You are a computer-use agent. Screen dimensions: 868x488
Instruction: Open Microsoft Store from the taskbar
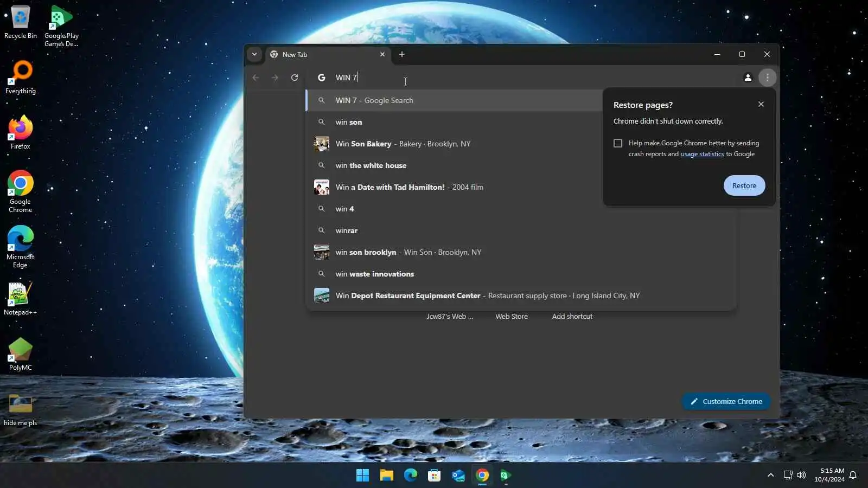click(x=434, y=476)
